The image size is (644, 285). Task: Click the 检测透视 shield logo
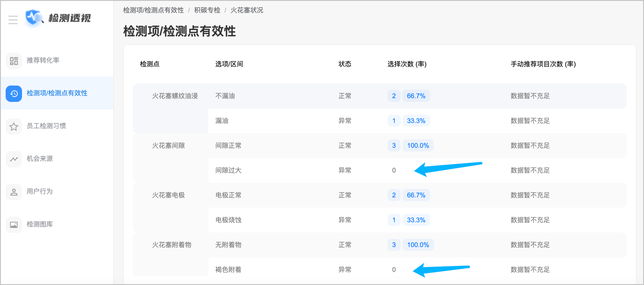pos(34,17)
